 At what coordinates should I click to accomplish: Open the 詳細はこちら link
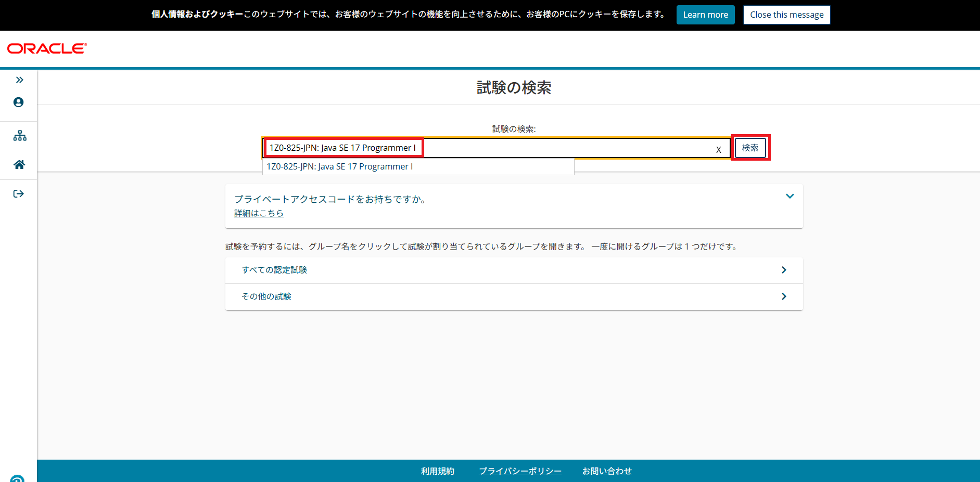click(x=259, y=213)
